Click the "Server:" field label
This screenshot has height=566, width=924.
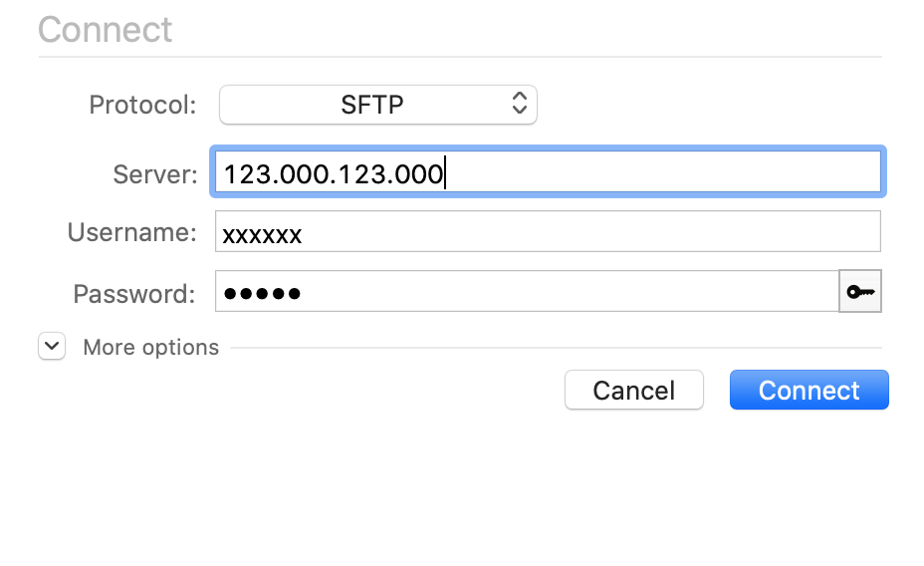click(x=155, y=175)
